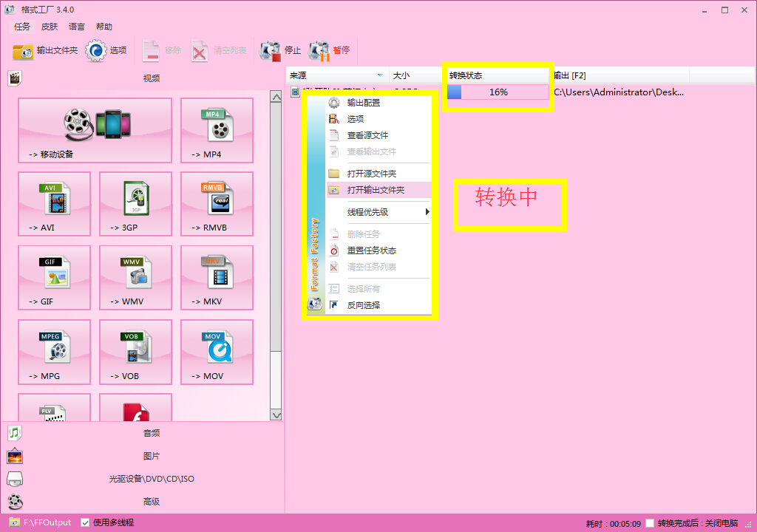
Task: Expand the 光驱设备\DVD\CD\ISO section
Action: point(152,479)
